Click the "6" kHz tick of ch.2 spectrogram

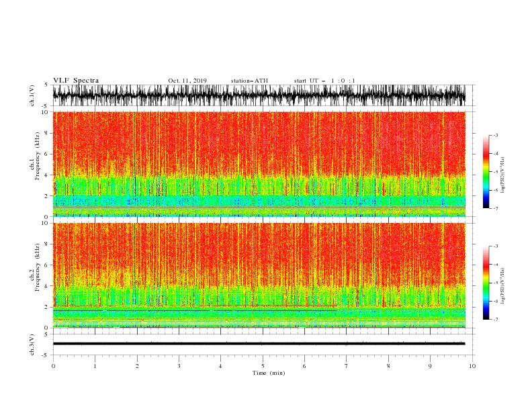click(x=46, y=265)
